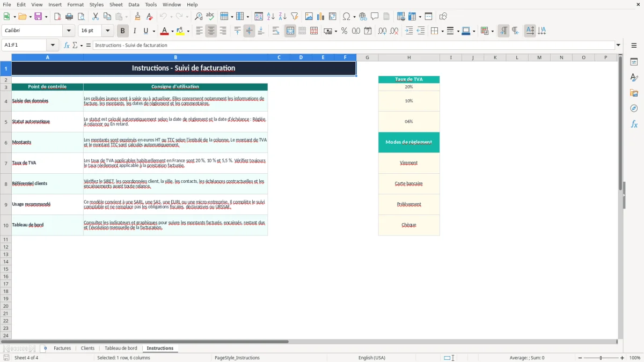Click the Print icon in toolbar
The width and height of the screenshot is (644, 362).
69,17
